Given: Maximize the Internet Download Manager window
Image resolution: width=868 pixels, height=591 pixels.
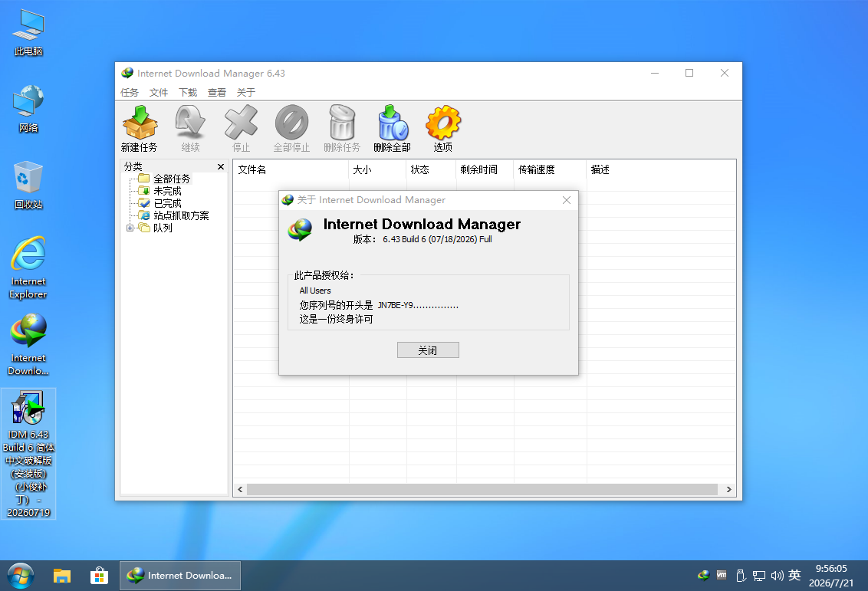Looking at the screenshot, I should 689,73.
